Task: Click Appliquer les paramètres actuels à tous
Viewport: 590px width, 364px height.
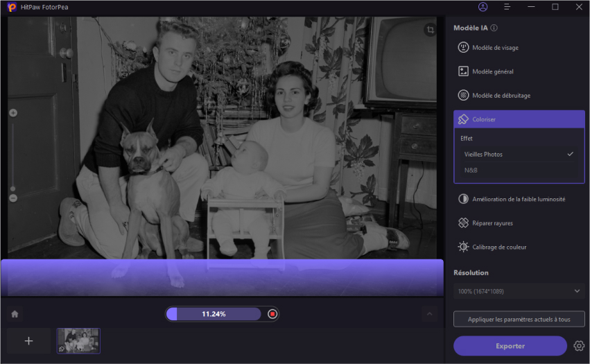Action: coord(519,319)
